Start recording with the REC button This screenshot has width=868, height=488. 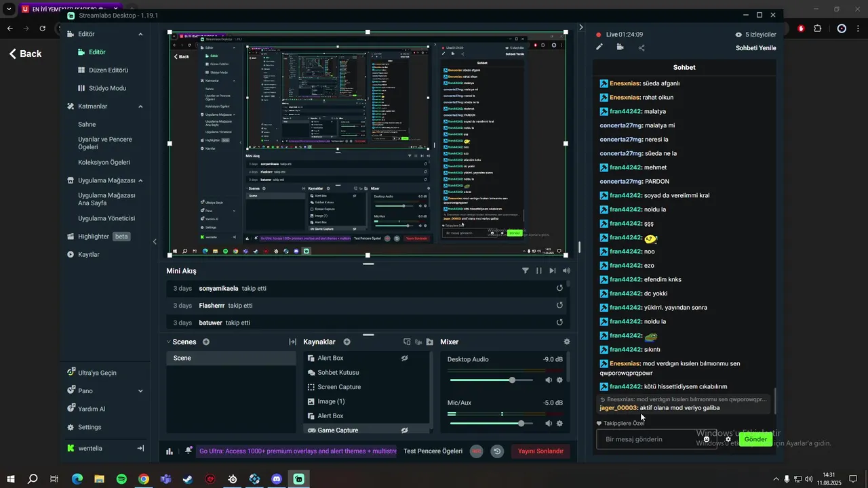476,451
